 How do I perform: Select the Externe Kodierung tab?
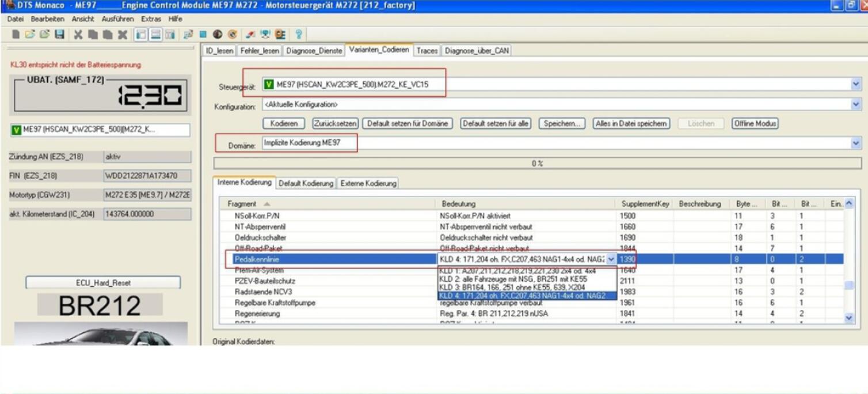coord(368,183)
